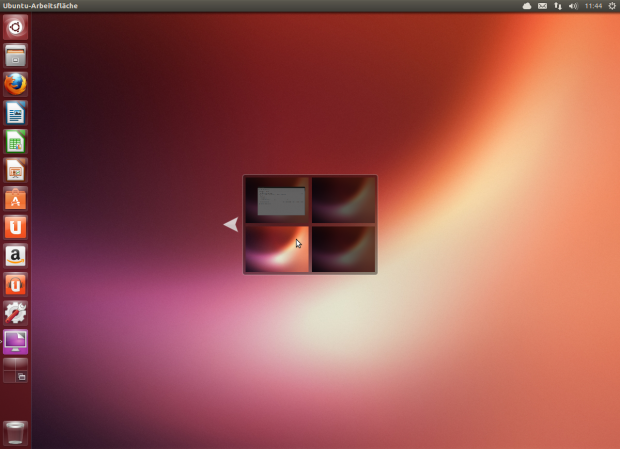Click the cloud indicator in top panel
620x449 pixels.
(527, 6)
